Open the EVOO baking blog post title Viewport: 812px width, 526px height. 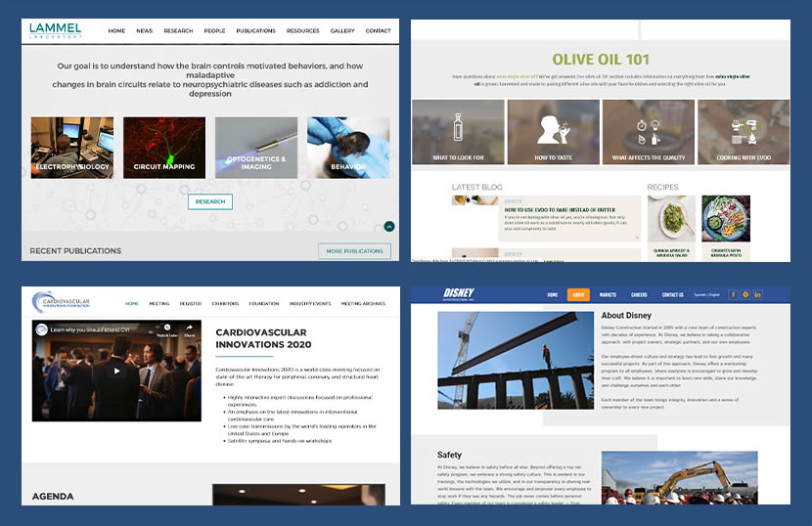pyautogui.click(x=560, y=209)
